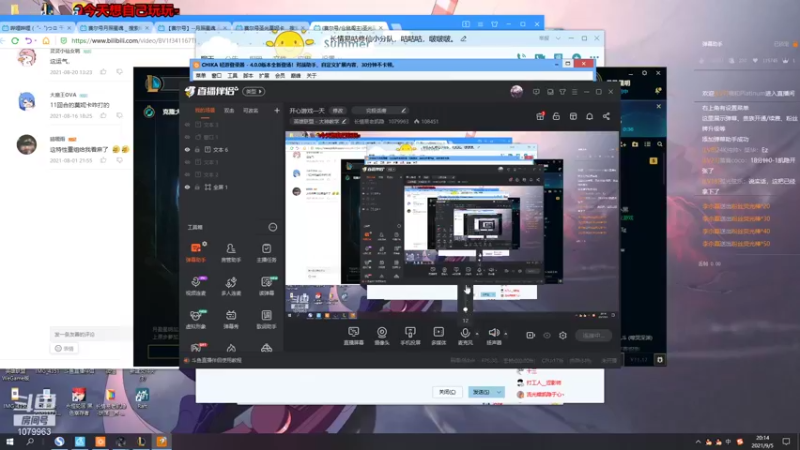Adjust the microphone volume slider handle
Screen dimensions: 800x450
click(465, 309)
